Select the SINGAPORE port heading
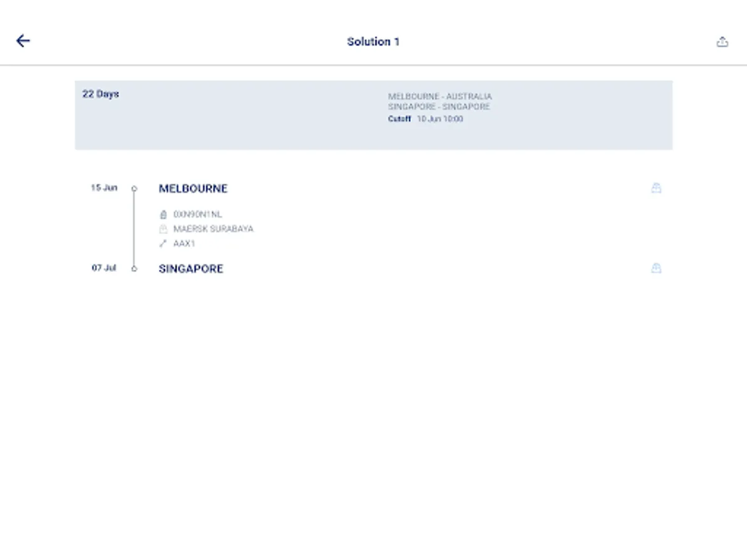Screen dimensions: 747x560 (x=191, y=269)
